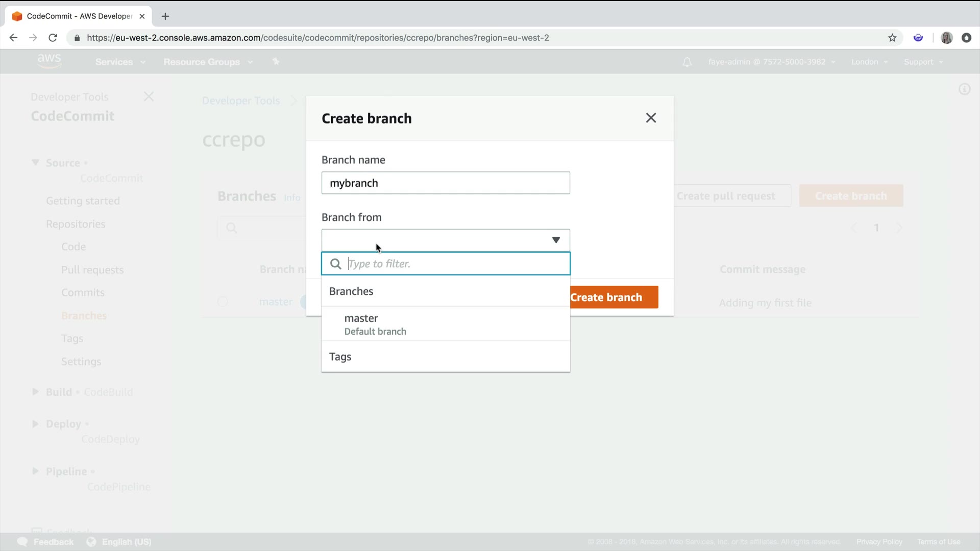Close the Developer Tools side panel
Image resolution: width=980 pixels, height=551 pixels.
click(149, 97)
